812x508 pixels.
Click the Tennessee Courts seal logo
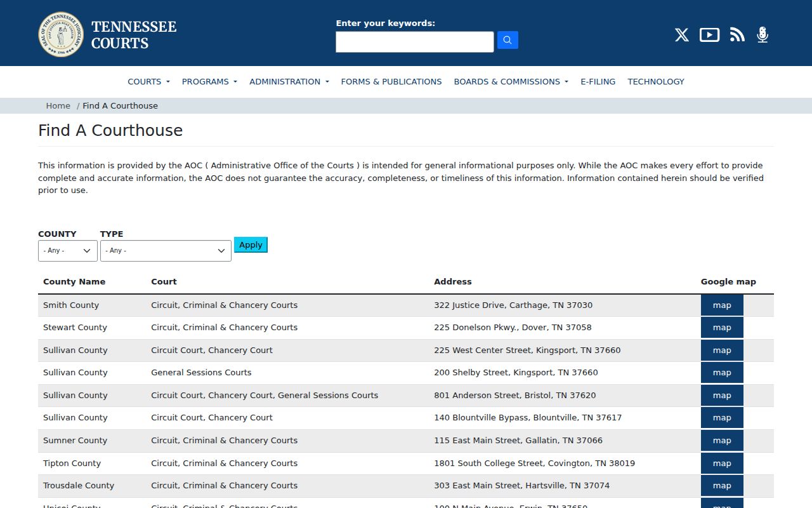click(x=61, y=34)
